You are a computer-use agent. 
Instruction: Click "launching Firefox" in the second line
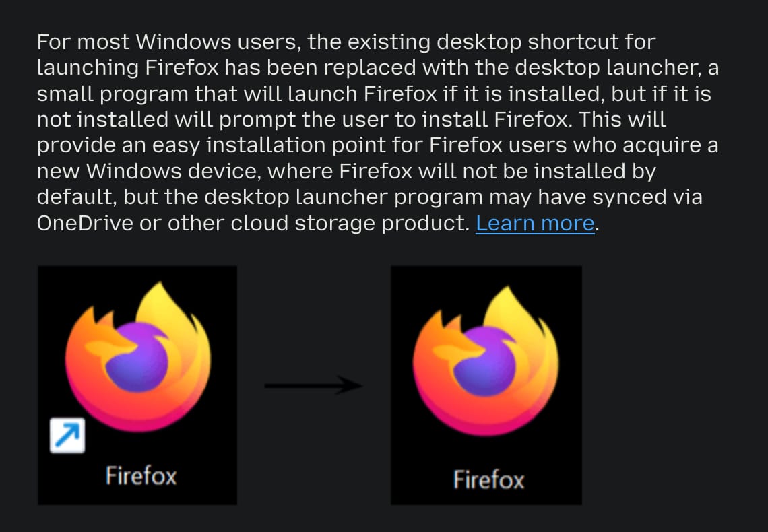(x=128, y=68)
